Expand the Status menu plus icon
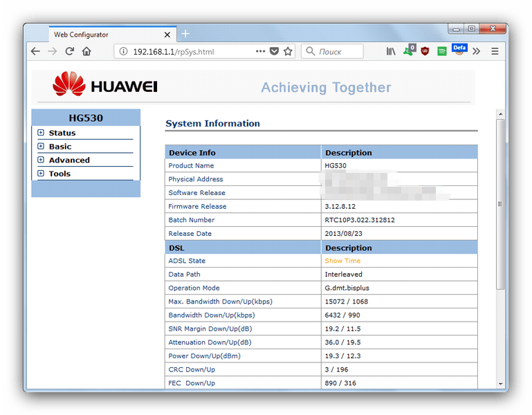 click(x=41, y=133)
